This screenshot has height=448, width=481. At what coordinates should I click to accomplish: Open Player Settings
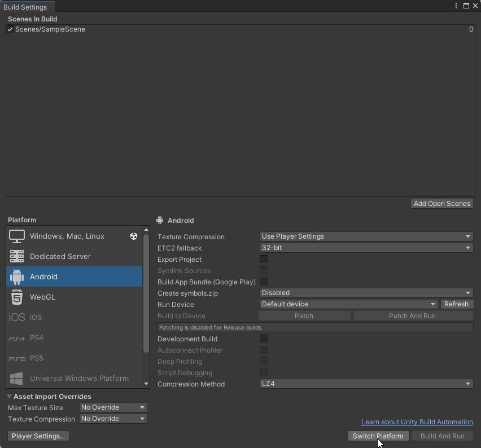tap(38, 436)
